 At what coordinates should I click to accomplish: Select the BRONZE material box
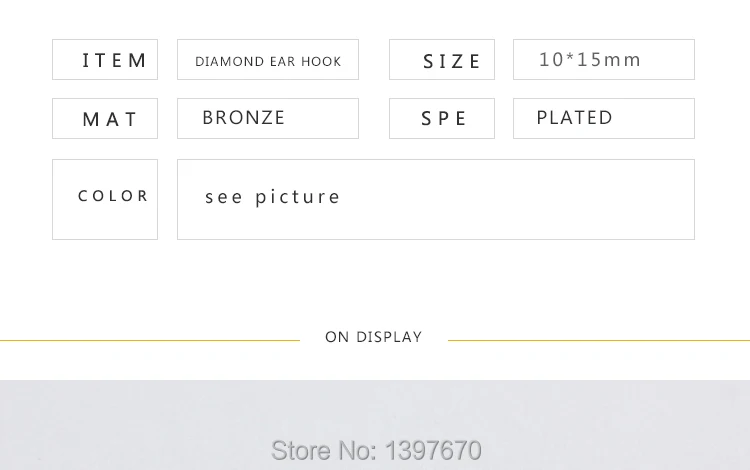268,119
